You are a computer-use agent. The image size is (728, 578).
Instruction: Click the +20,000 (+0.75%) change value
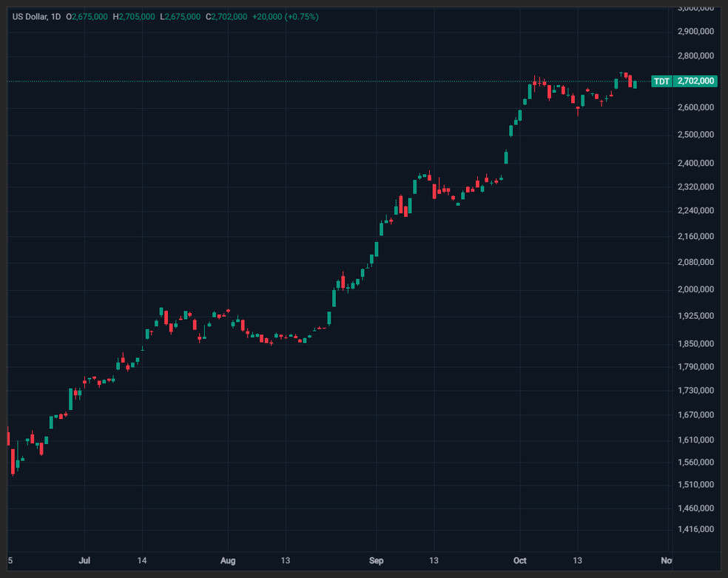click(286, 17)
